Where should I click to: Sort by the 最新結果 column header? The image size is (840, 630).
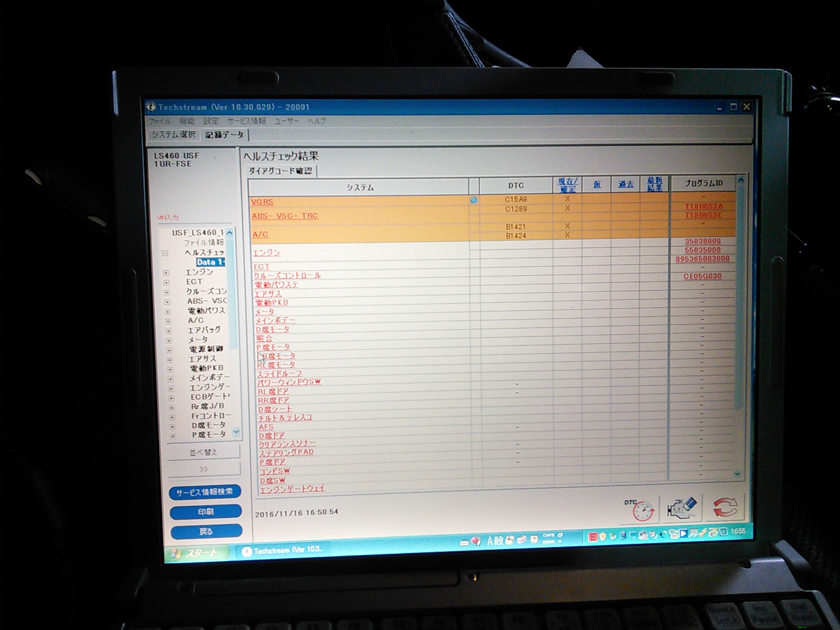[x=655, y=184]
